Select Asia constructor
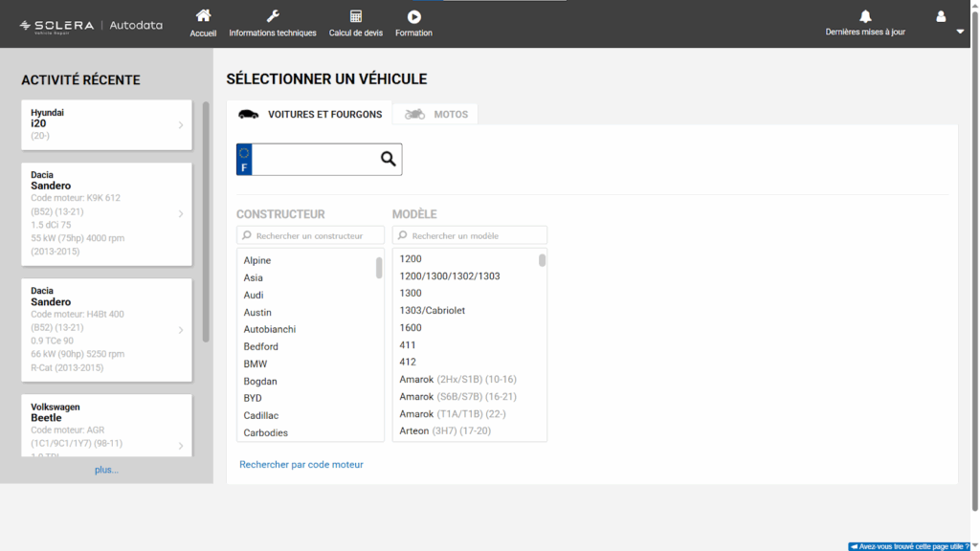 pos(253,277)
